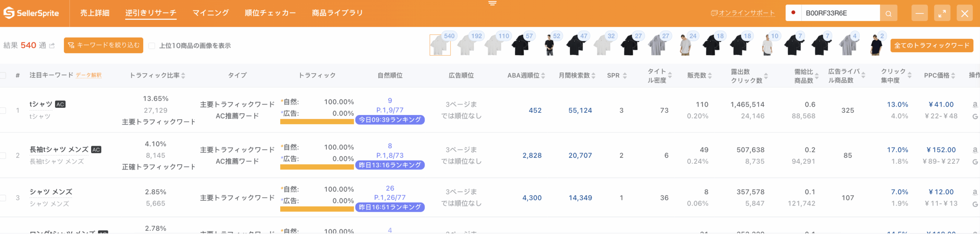The image size is (980, 234).
Task: Click the SellerSprite logo icon
Action: pyautogui.click(x=8, y=13)
